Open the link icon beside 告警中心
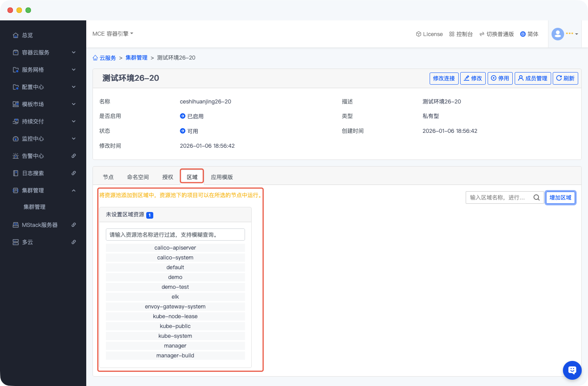The height and width of the screenshot is (386, 588). pyautogui.click(x=74, y=156)
